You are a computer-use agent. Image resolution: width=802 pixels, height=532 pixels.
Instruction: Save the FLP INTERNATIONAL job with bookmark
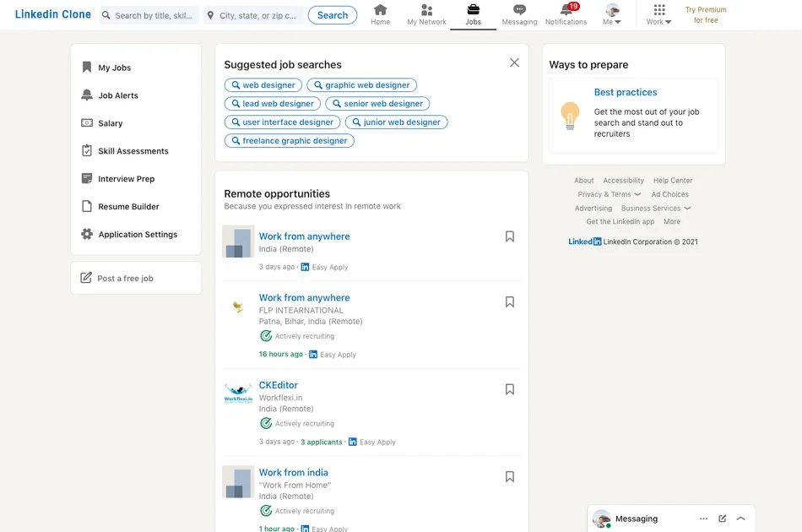click(509, 301)
